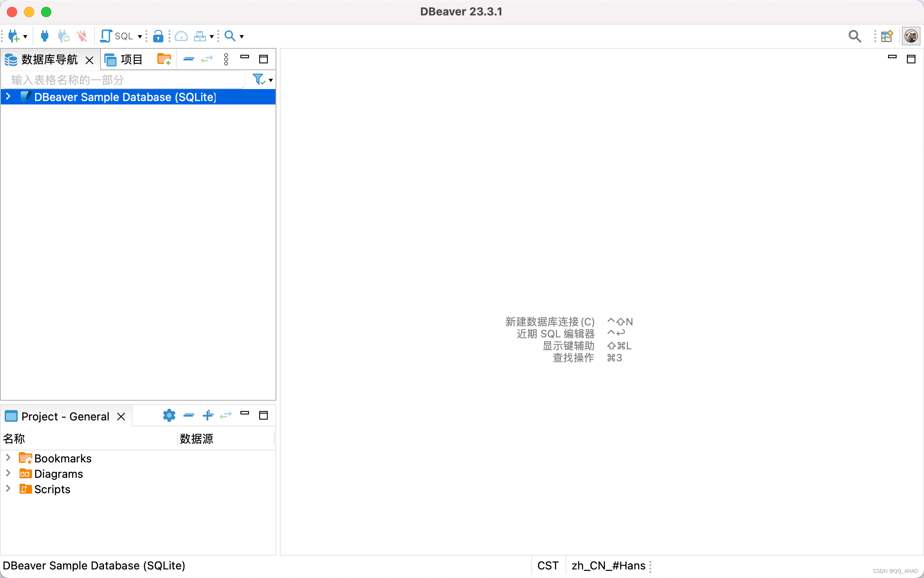Click the navigator filter funnel icon

tap(259, 80)
